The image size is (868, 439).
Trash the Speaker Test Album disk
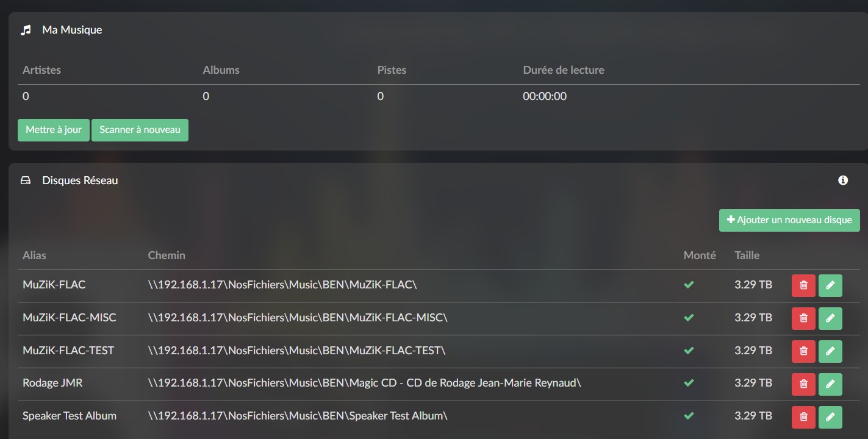[803, 417]
